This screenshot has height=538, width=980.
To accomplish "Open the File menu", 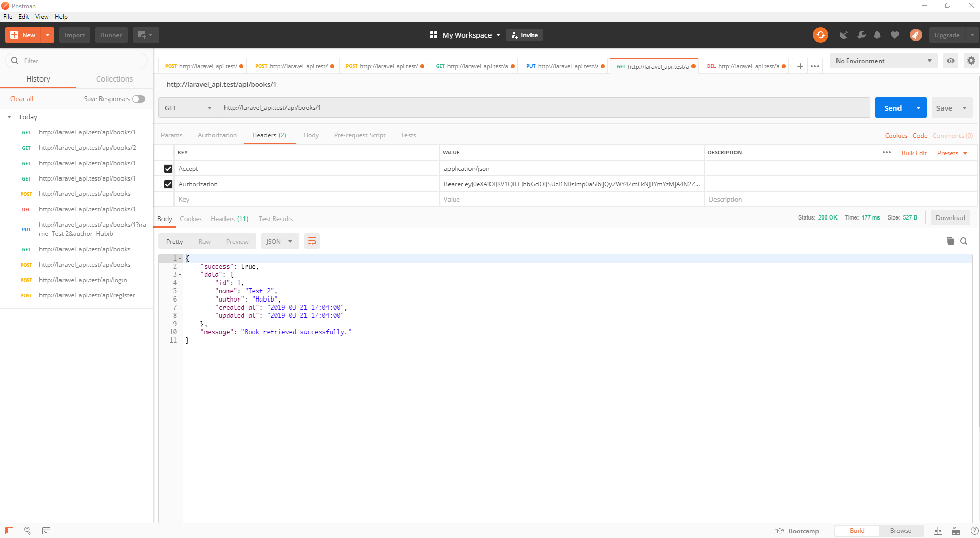I will pos(8,17).
